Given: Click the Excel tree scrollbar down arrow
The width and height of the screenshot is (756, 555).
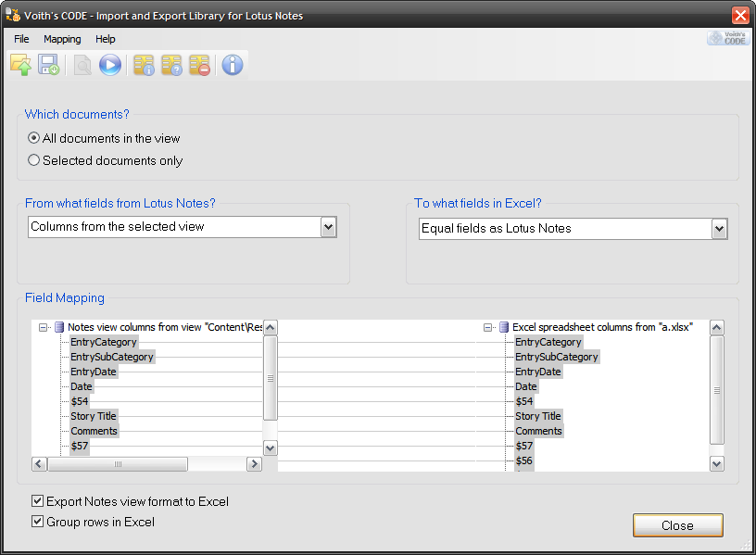Looking at the screenshot, I should (717, 464).
